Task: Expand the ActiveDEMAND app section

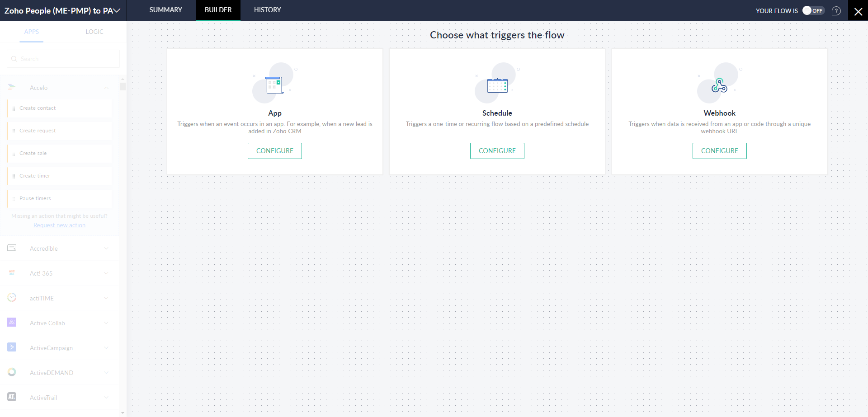Action: pyautogui.click(x=106, y=372)
